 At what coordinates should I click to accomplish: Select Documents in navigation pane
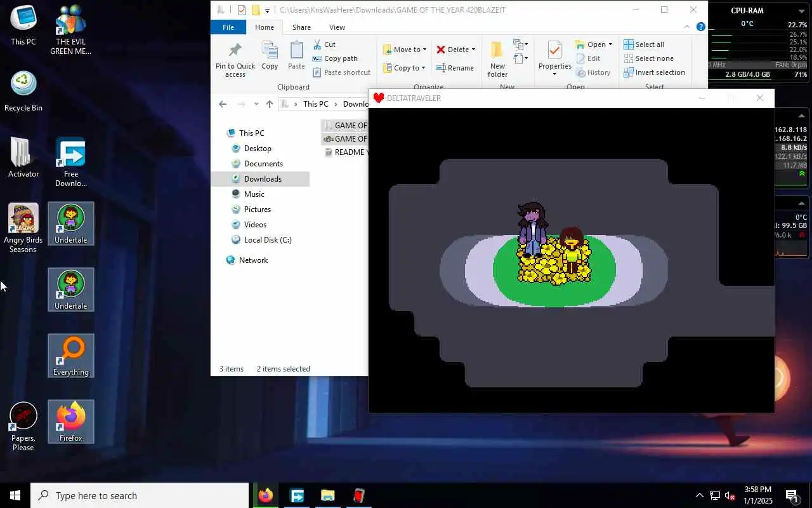click(263, 164)
